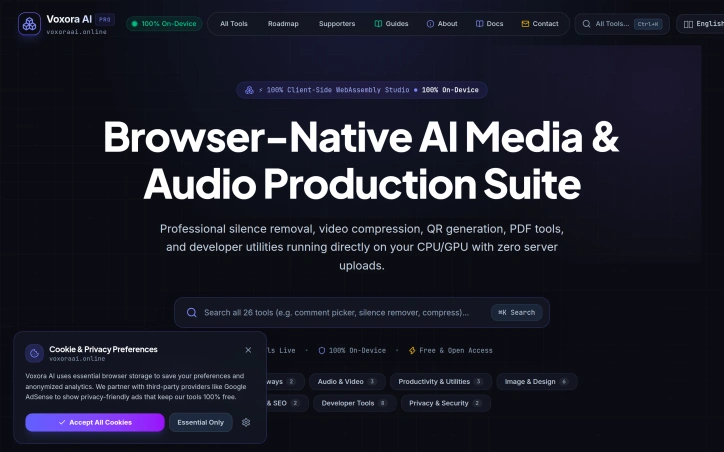Select the Developer Tools category chip
The image size is (724, 452).
pyautogui.click(x=355, y=403)
